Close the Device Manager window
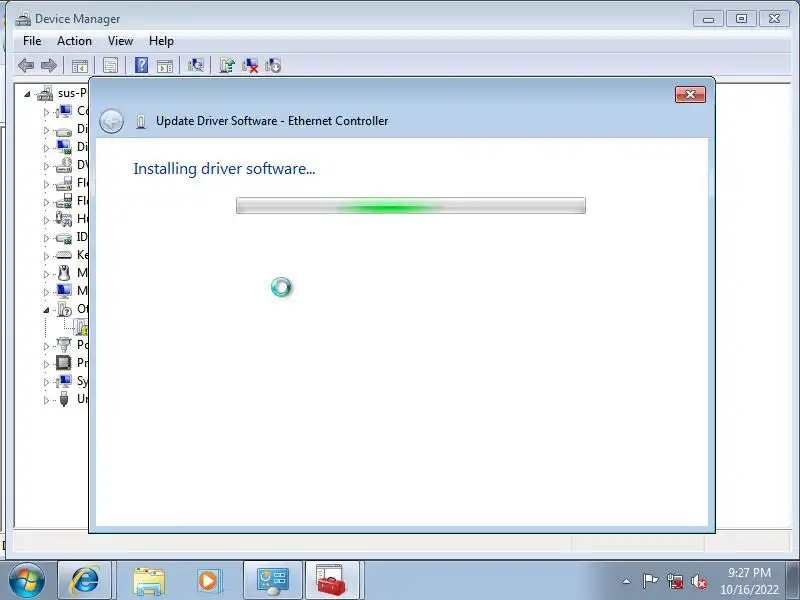This screenshot has height=600, width=800. point(774,19)
